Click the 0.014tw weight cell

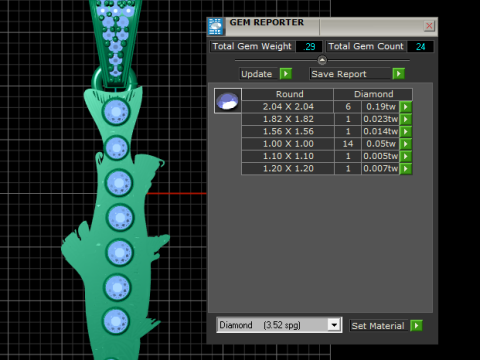point(381,132)
